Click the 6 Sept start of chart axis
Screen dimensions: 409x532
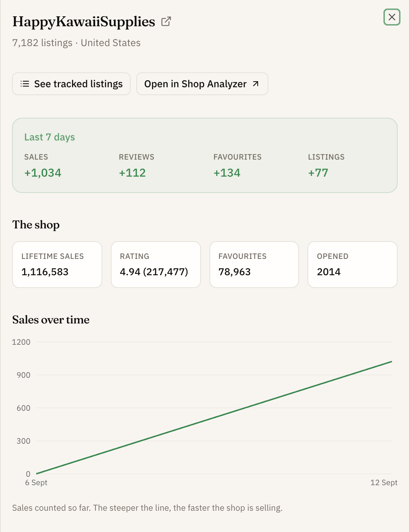click(36, 482)
